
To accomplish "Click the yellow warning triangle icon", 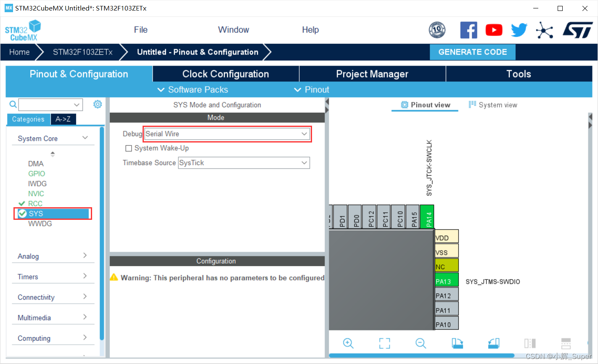I will (114, 277).
